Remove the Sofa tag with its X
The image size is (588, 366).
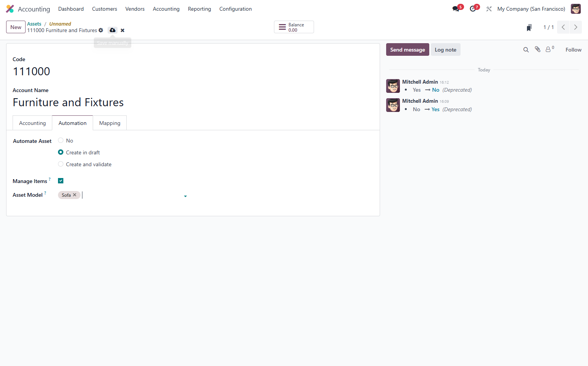click(x=75, y=195)
